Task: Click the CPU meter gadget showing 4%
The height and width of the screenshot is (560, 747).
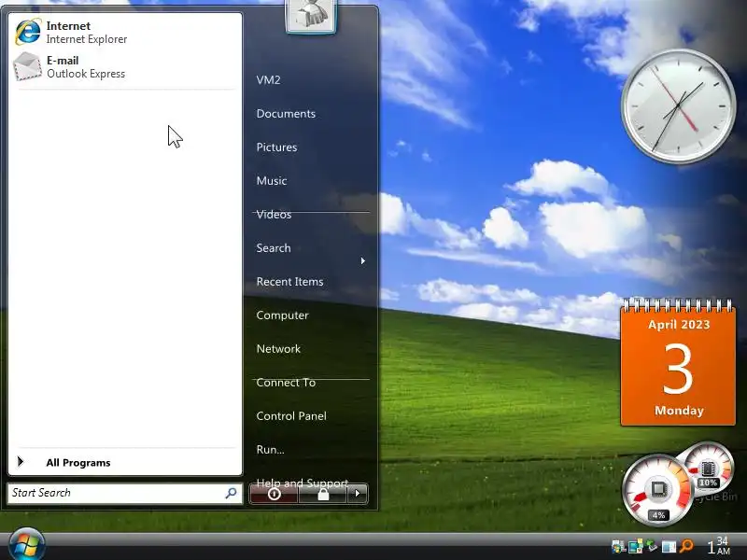Action: (x=658, y=491)
